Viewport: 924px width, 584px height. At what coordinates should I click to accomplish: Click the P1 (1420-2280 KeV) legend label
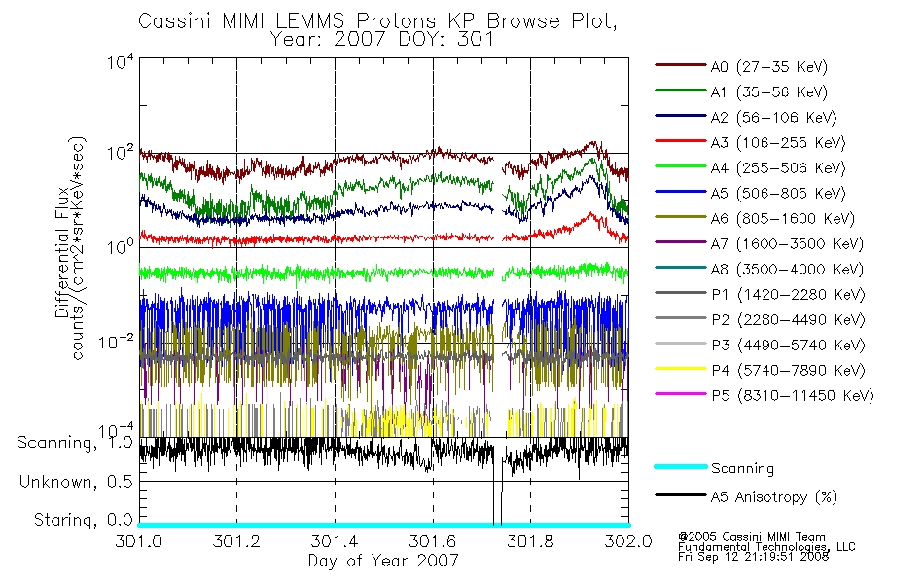point(788,295)
